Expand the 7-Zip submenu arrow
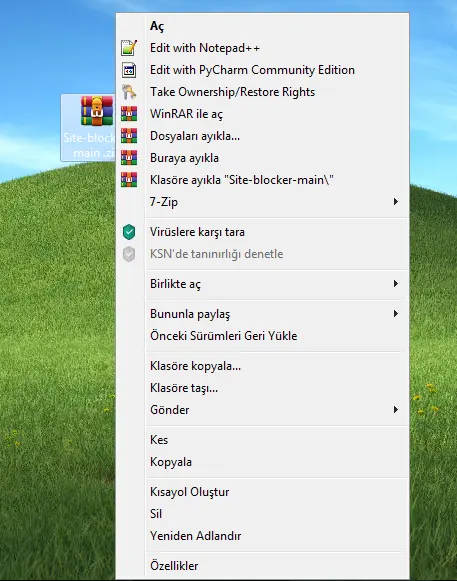457x581 pixels. pos(396,202)
